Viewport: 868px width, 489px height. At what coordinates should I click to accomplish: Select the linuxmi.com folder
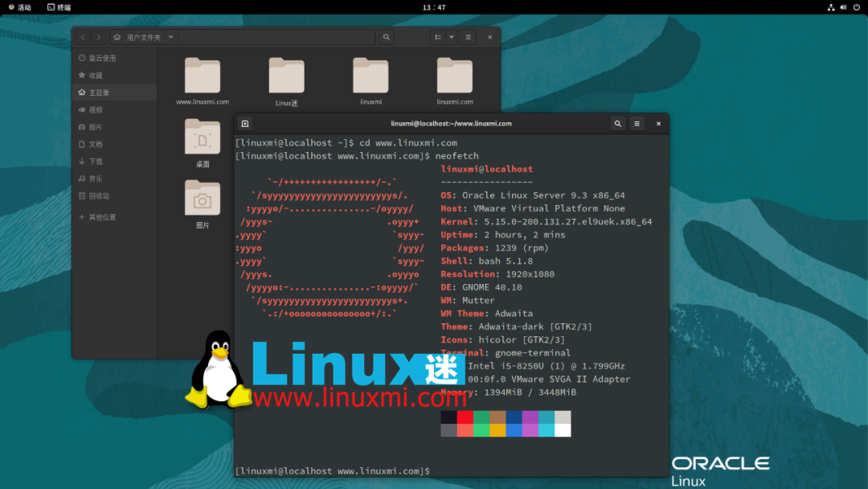pyautogui.click(x=454, y=81)
